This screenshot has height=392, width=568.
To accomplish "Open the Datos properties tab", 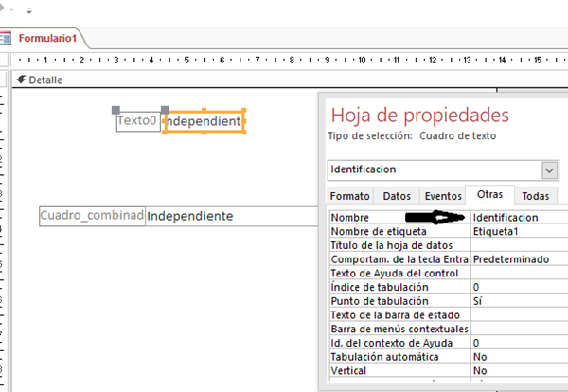I will click(x=397, y=196).
